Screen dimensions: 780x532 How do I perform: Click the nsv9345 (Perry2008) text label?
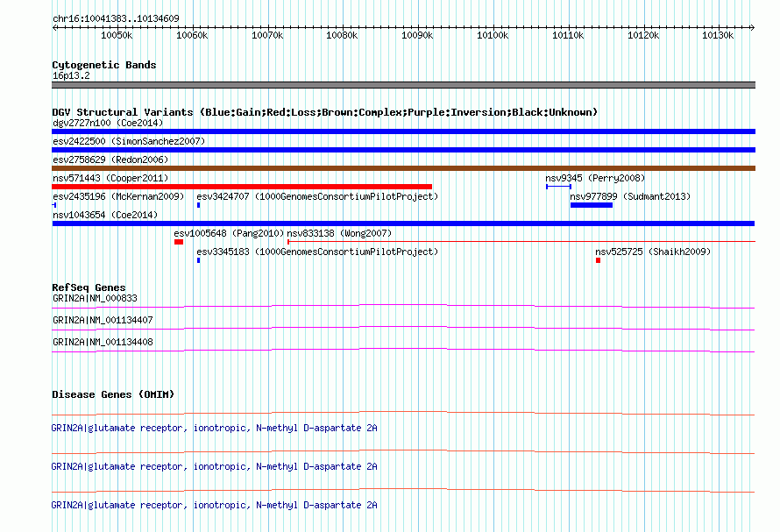[595, 178]
